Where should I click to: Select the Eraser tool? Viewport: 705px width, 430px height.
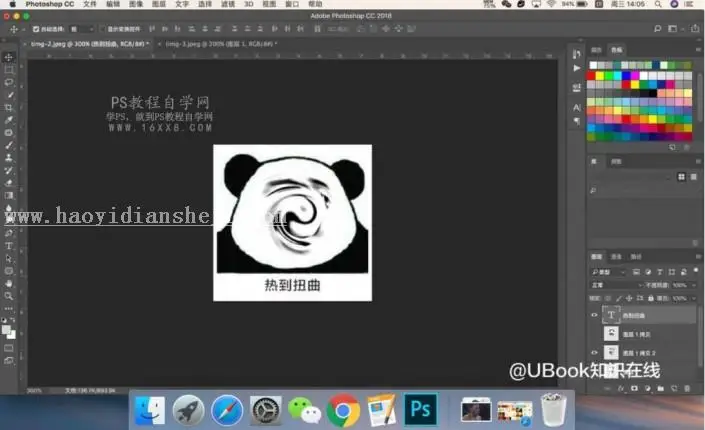[x=9, y=183]
